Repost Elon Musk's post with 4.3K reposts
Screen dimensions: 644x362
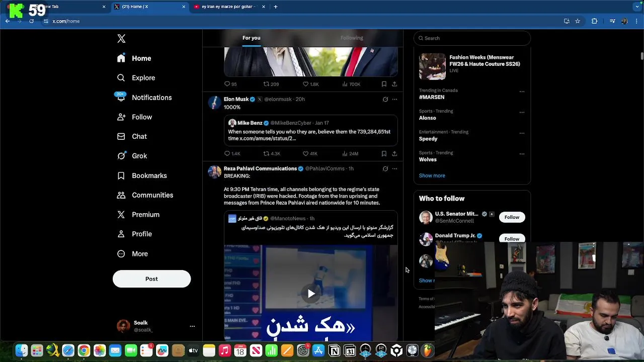point(272,154)
